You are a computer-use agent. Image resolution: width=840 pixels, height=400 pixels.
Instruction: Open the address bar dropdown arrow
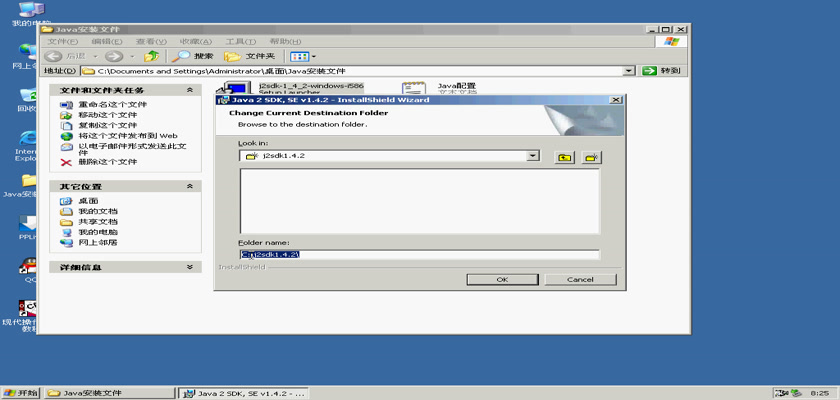[629, 71]
